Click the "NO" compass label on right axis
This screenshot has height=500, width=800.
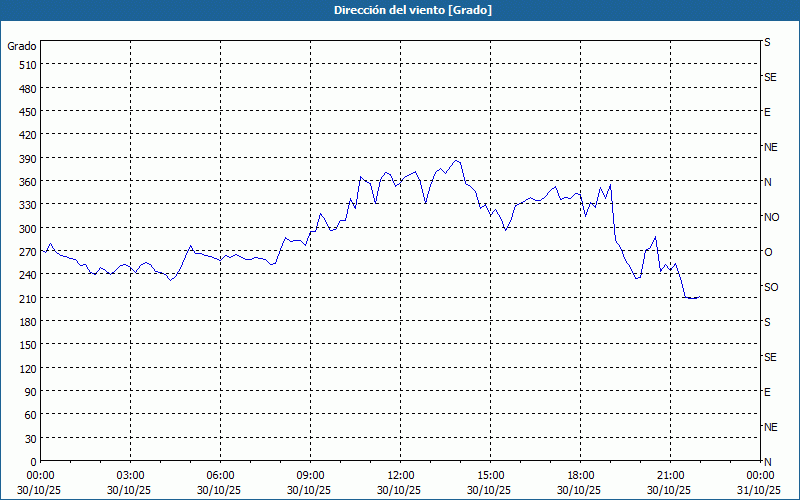tap(771, 217)
